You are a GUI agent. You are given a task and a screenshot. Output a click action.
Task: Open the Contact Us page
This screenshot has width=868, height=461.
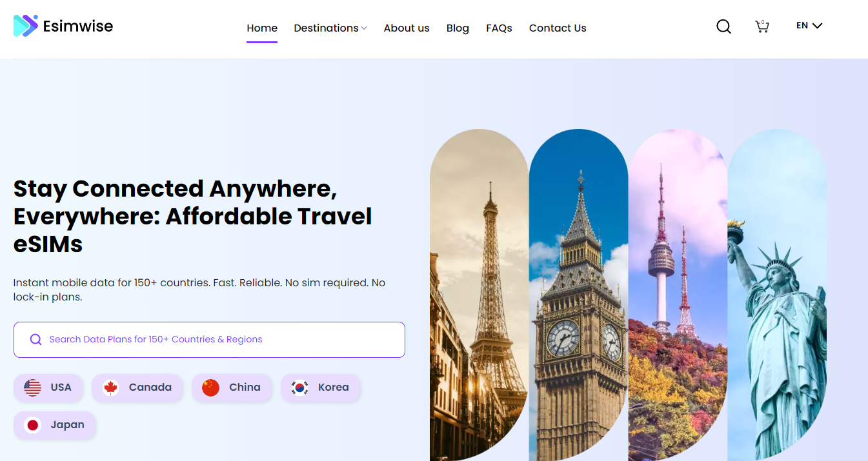(558, 28)
